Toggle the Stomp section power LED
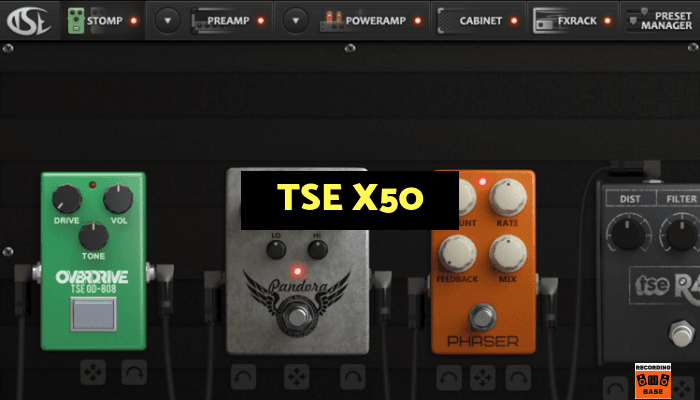 pyautogui.click(x=133, y=21)
